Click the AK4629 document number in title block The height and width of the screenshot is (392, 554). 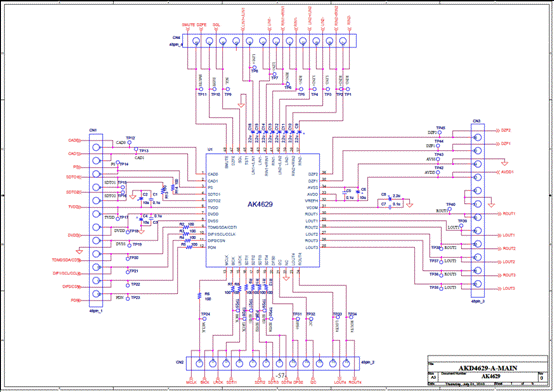click(491, 376)
